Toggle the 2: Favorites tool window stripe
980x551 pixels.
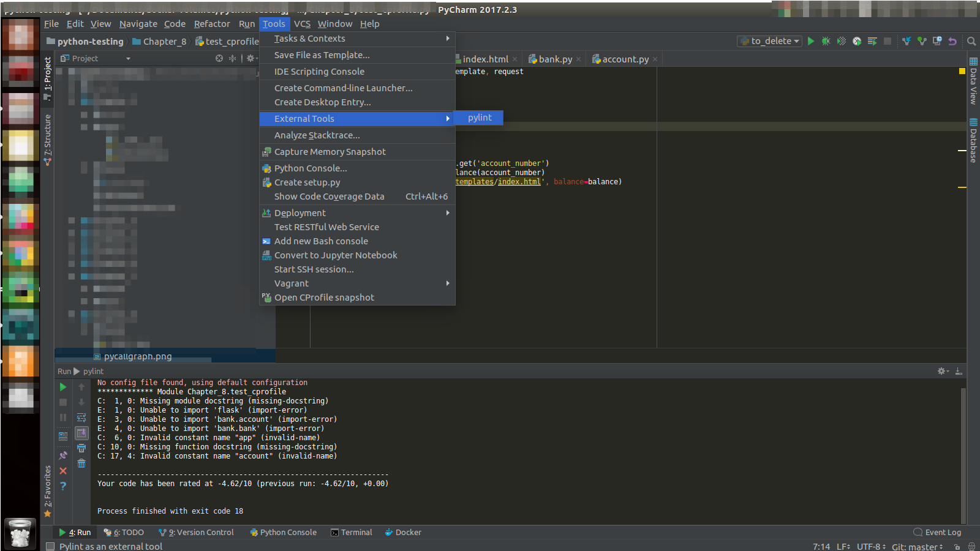point(48,491)
